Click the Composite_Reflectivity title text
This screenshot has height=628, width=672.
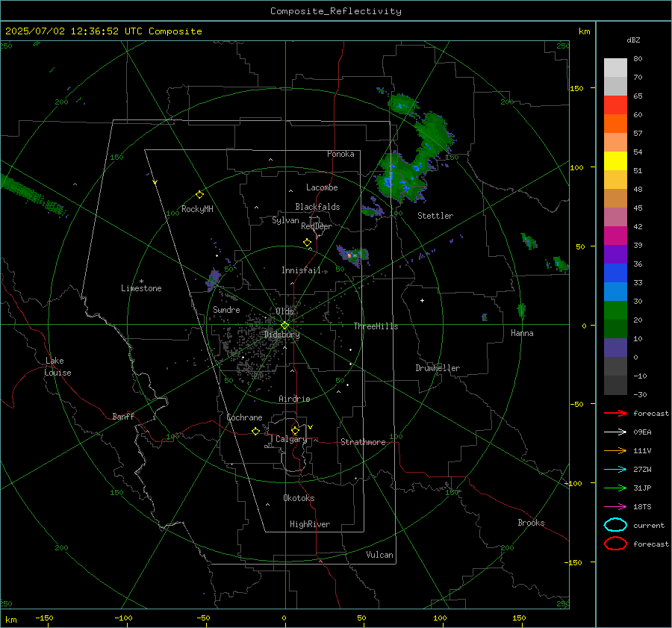(336, 11)
